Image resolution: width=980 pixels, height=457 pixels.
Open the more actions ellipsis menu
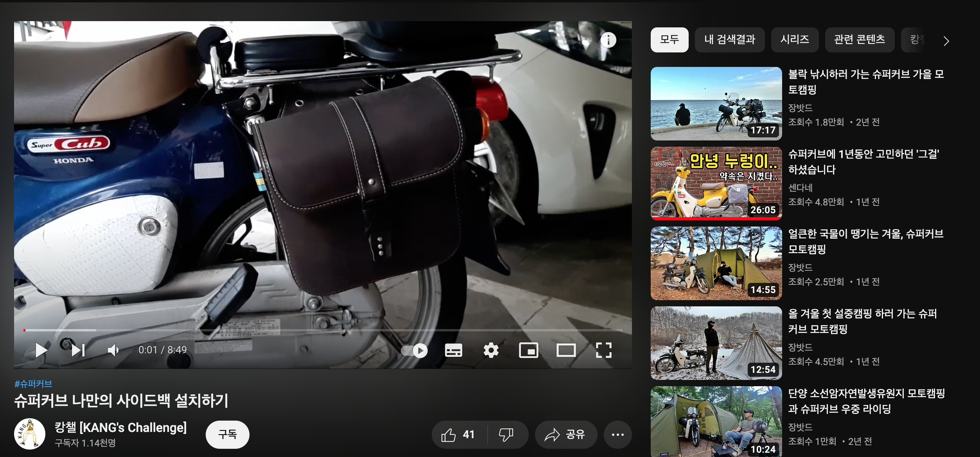tap(617, 435)
